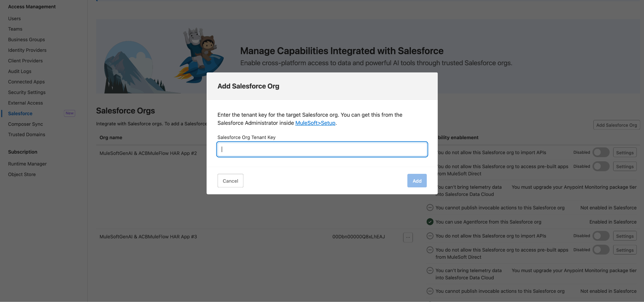Click MuleSoftGenAI & ACBMuleFlow HAR App #2 name
644x302 pixels.
(x=148, y=153)
